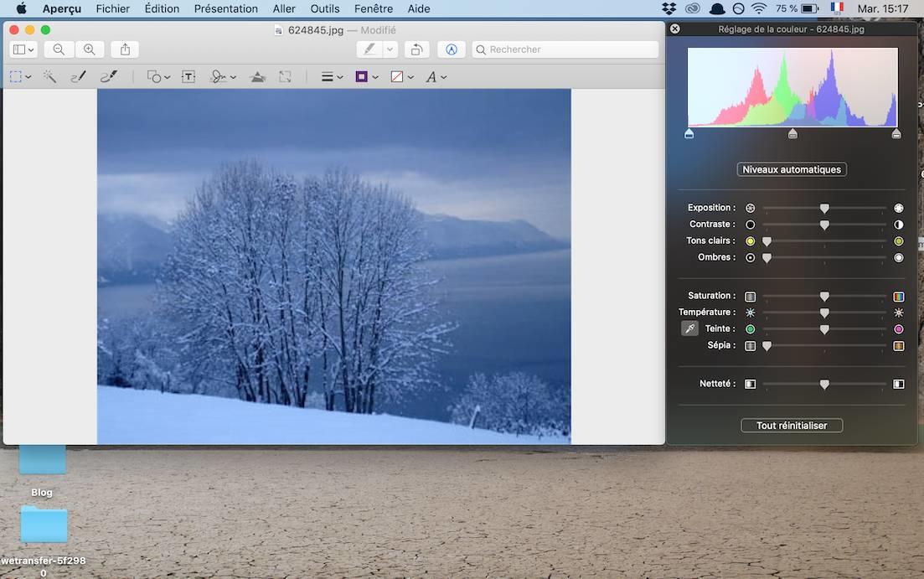The height and width of the screenshot is (579, 924).
Task: Toggle the Markup toolbar button
Action: tap(452, 49)
